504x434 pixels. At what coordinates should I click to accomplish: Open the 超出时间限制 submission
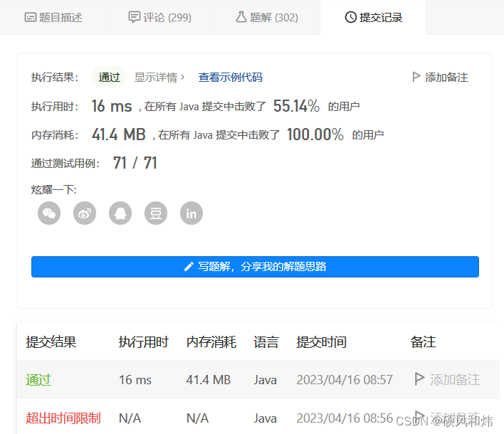(x=63, y=418)
